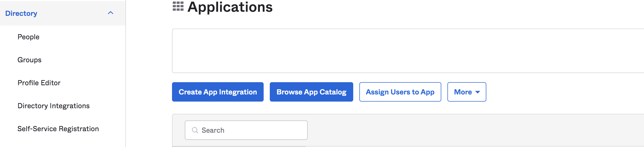Open People in the Directory menu
Screen dimensions: 644x147
(28, 37)
